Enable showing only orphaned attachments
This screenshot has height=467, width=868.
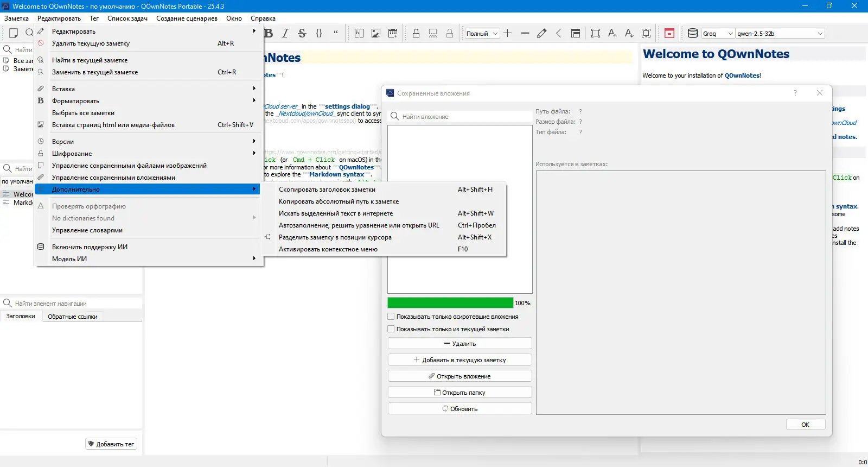(391, 317)
